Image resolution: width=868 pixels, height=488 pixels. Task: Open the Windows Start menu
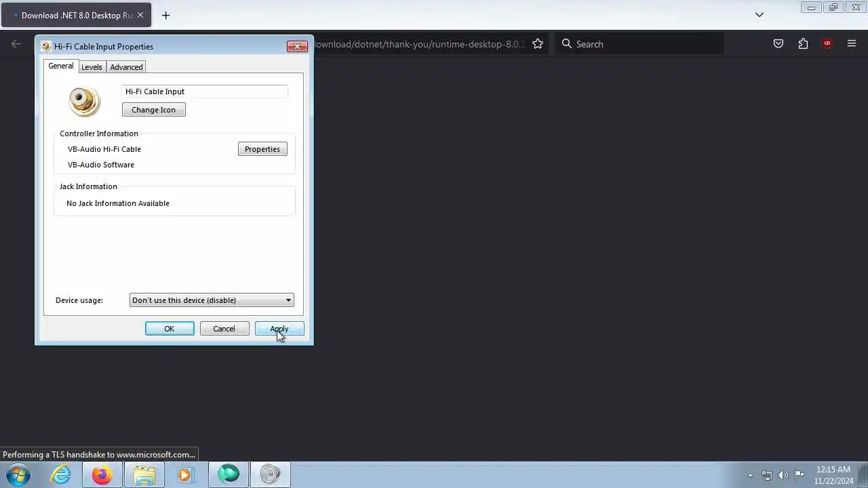pyautogui.click(x=19, y=474)
